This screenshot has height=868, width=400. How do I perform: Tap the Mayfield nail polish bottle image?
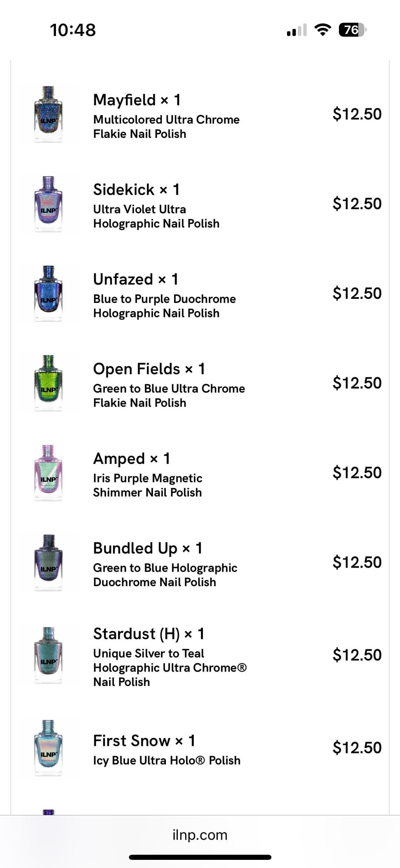click(48, 114)
